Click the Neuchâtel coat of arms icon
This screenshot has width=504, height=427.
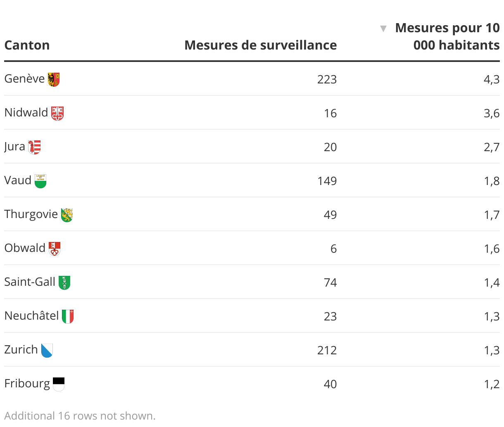coord(68,316)
